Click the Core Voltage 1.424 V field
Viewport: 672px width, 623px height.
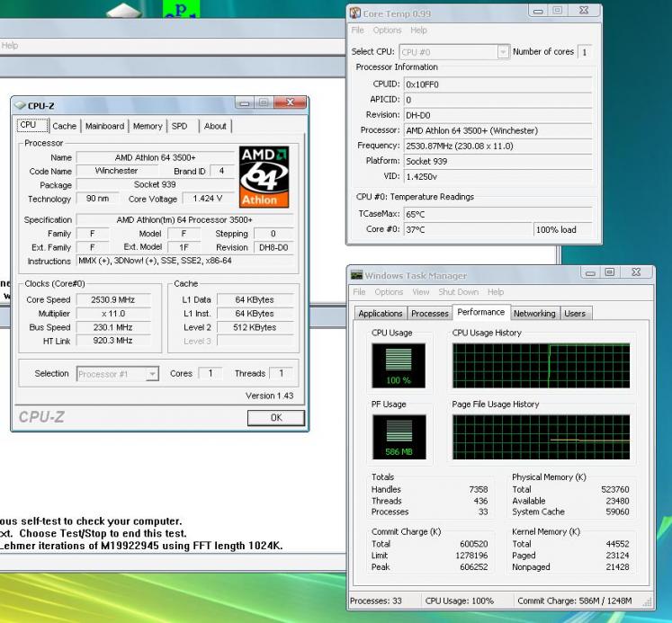tap(208, 199)
